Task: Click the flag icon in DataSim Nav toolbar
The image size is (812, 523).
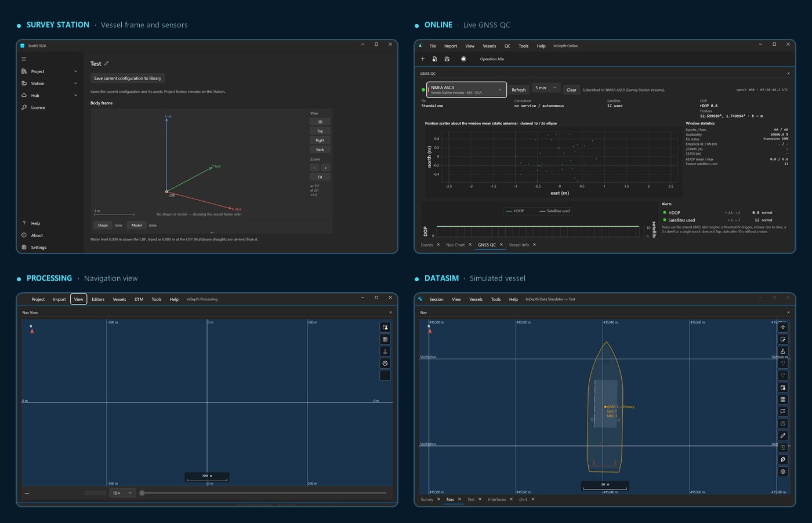Action: pos(783,412)
